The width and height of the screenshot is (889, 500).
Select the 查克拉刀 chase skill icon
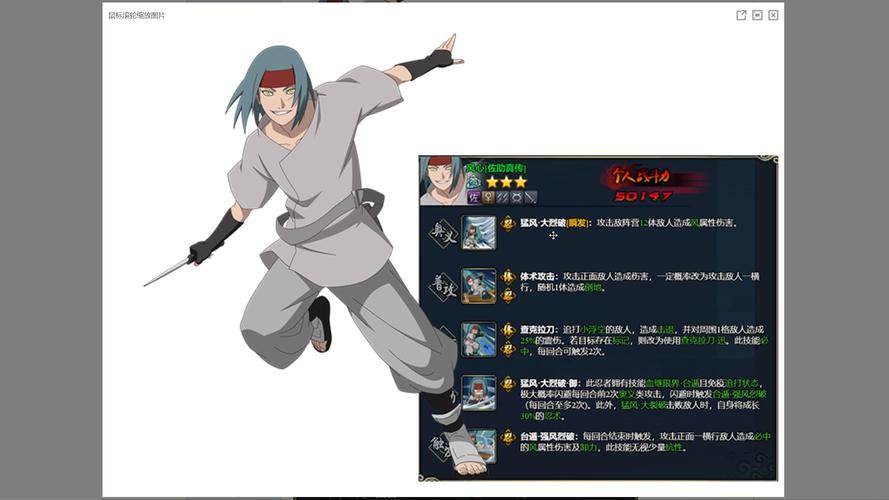(x=479, y=339)
